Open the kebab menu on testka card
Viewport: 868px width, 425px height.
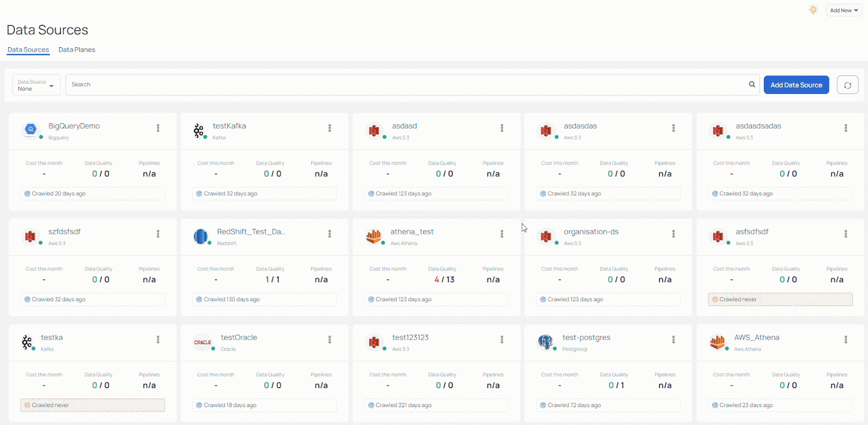click(158, 340)
